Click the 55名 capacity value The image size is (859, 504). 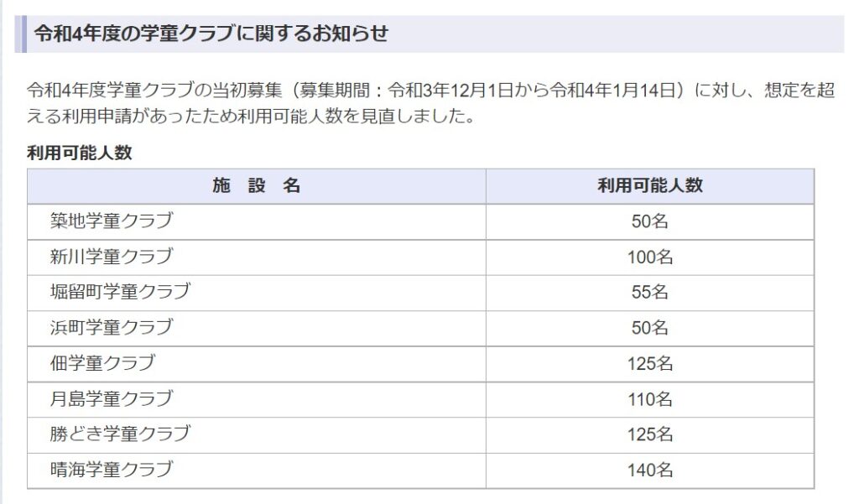point(650,293)
